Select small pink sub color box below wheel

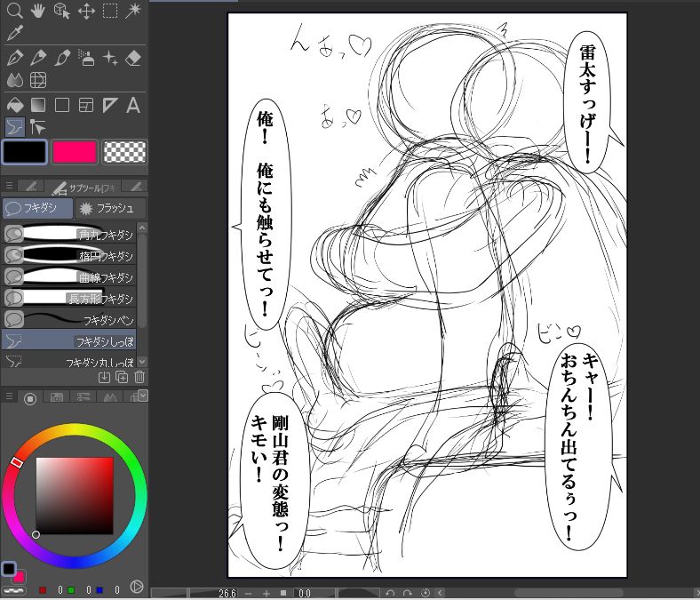point(19,577)
